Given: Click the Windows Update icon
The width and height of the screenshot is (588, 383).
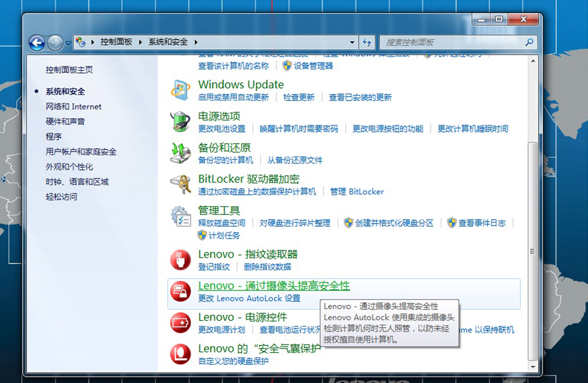Looking at the screenshot, I should (x=180, y=90).
